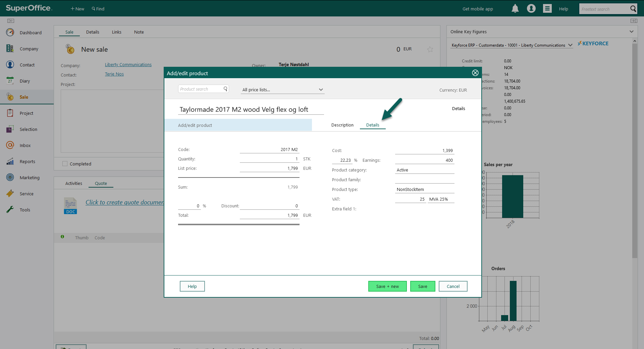The image size is (644, 349).
Task: Close the Add/edit product dialog
Action: click(x=475, y=73)
